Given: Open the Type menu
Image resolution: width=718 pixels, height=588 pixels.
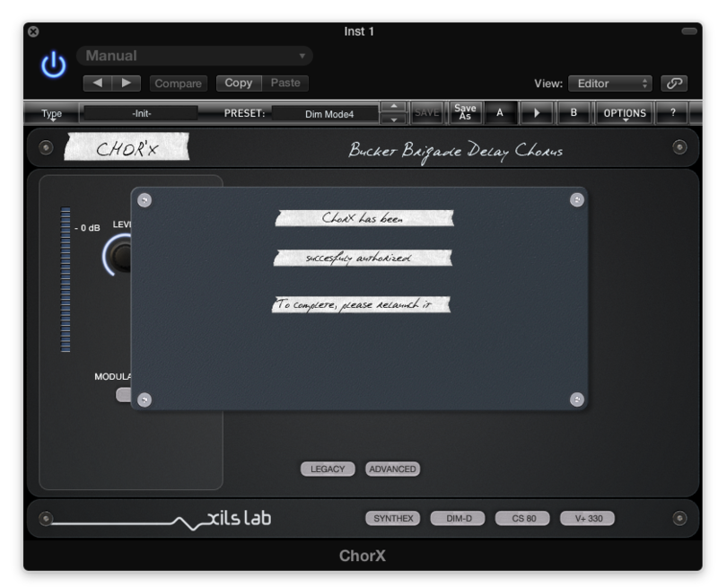Looking at the screenshot, I should click(x=52, y=114).
